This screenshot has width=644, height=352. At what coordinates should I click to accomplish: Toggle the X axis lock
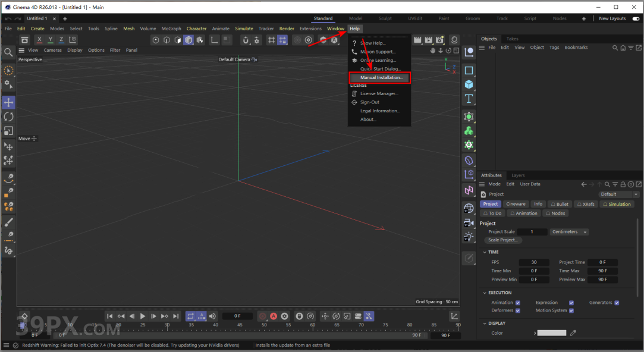click(39, 40)
